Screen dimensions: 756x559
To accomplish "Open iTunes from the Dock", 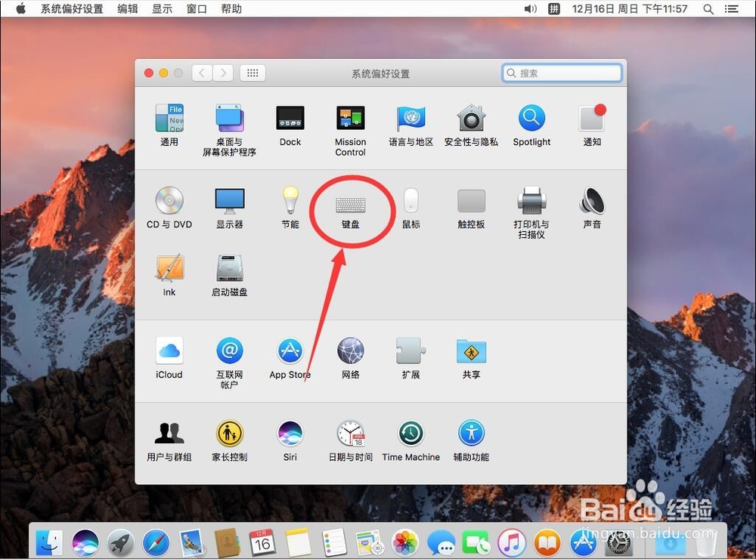I will (x=512, y=542).
